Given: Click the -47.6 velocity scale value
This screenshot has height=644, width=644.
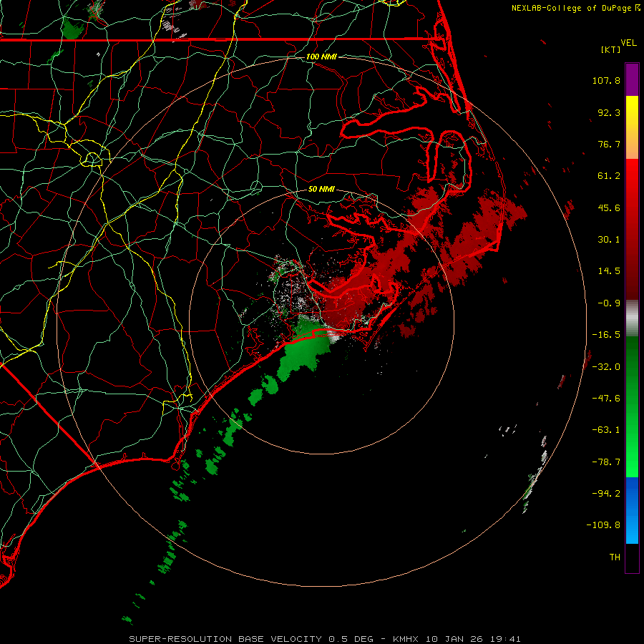Looking at the screenshot, I should click(x=606, y=399).
